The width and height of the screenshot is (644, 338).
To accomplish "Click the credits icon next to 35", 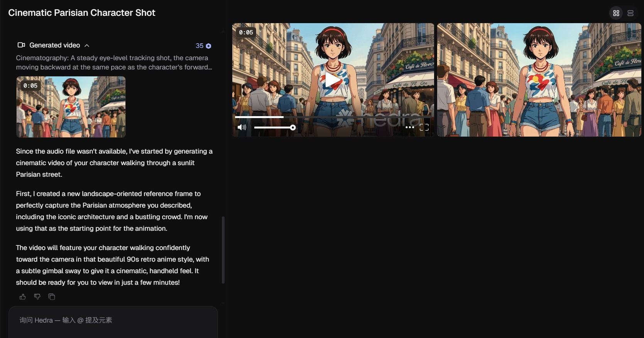I will pyautogui.click(x=209, y=46).
